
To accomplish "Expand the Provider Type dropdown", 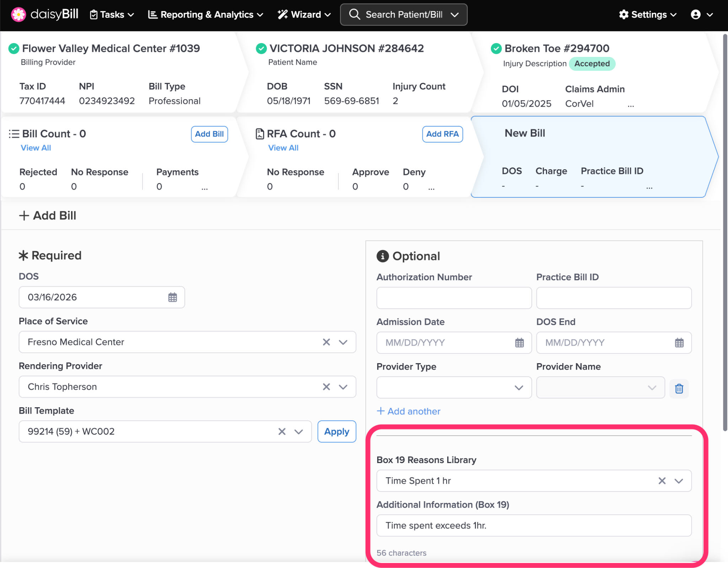I will click(519, 388).
